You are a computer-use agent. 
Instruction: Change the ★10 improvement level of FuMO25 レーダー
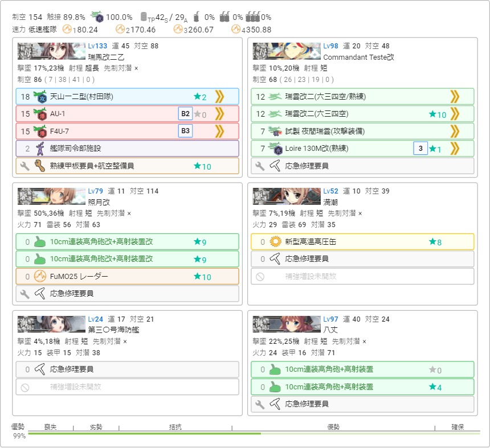(202, 277)
